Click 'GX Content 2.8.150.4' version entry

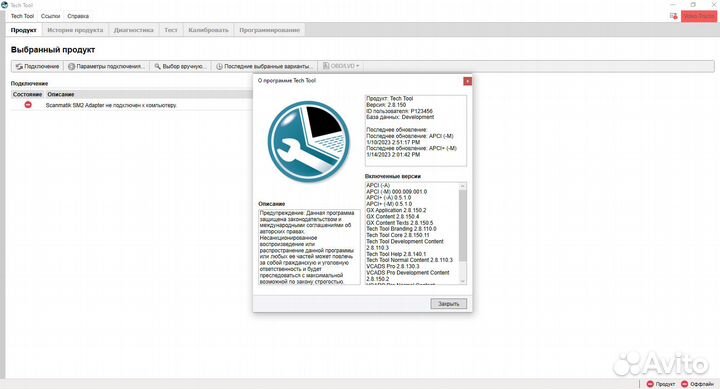click(392, 216)
